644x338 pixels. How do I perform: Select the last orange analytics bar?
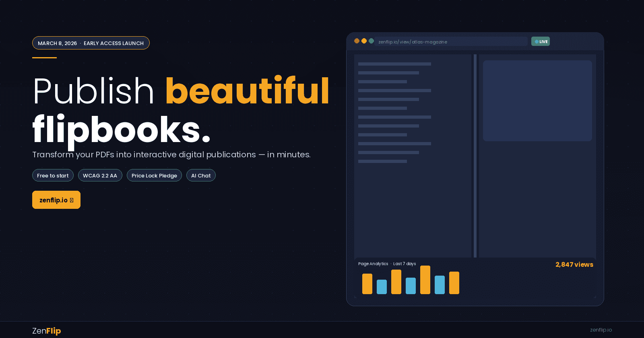click(x=454, y=283)
